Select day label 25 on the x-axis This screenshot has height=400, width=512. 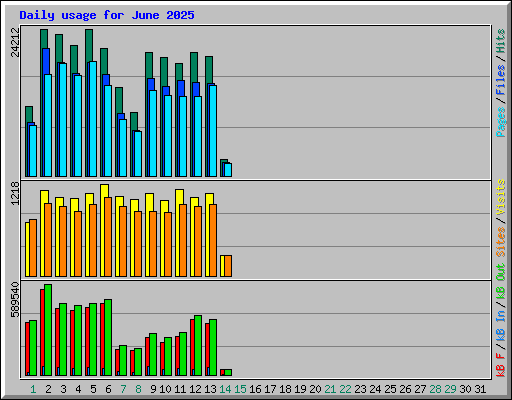(390, 389)
